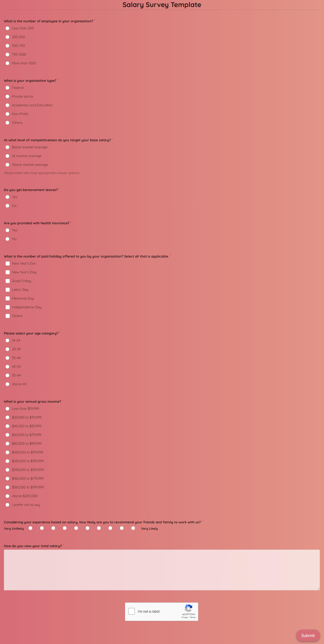Choose the 250-500 employees radio
Image resolution: width=324 pixels, height=644 pixels.
coord(8,37)
